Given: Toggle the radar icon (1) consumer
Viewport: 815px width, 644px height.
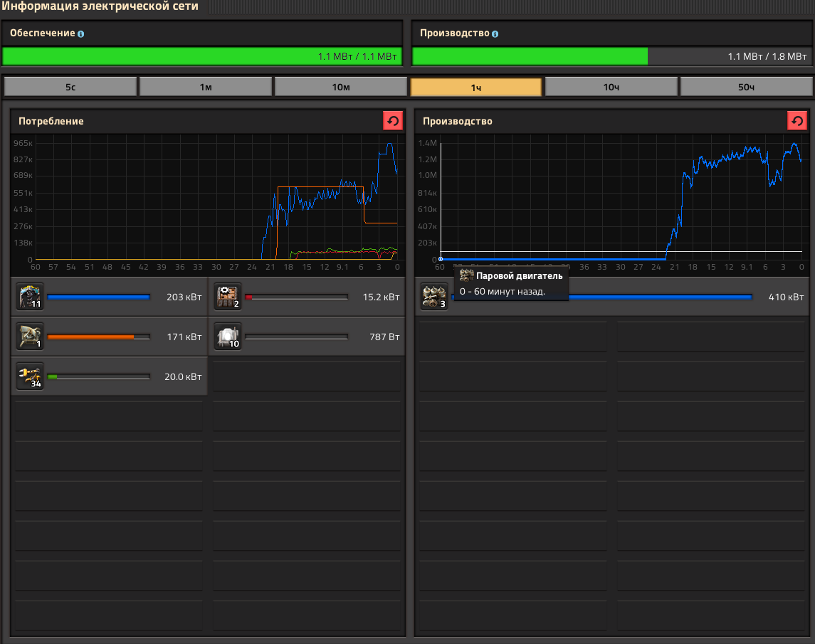Looking at the screenshot, I should [30, 337].
